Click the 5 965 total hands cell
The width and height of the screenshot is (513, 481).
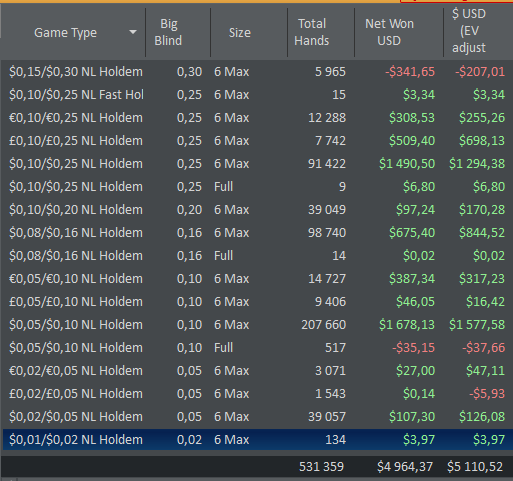[330, 72]
